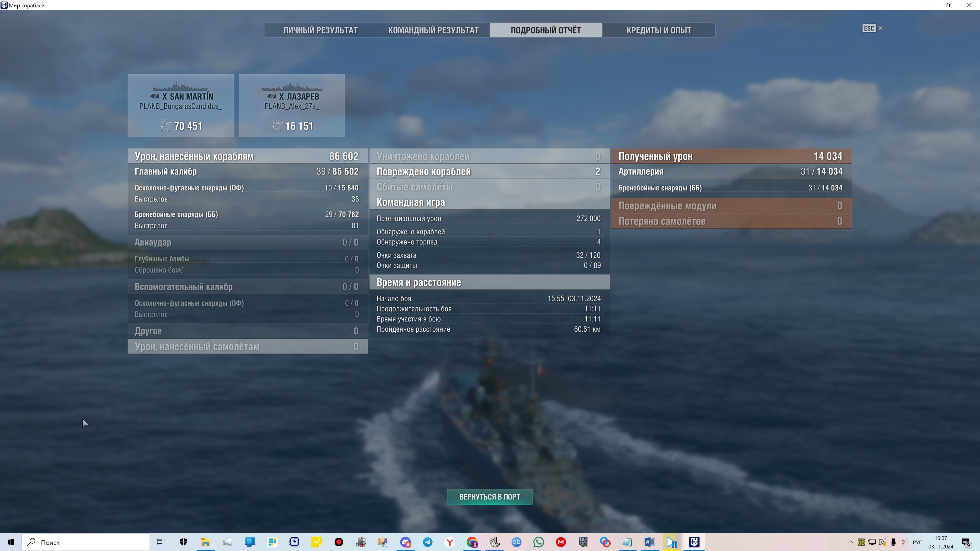Click 'Время и расстояние' section header
This screenshot has height=551, width=980.
click(489, 282)
